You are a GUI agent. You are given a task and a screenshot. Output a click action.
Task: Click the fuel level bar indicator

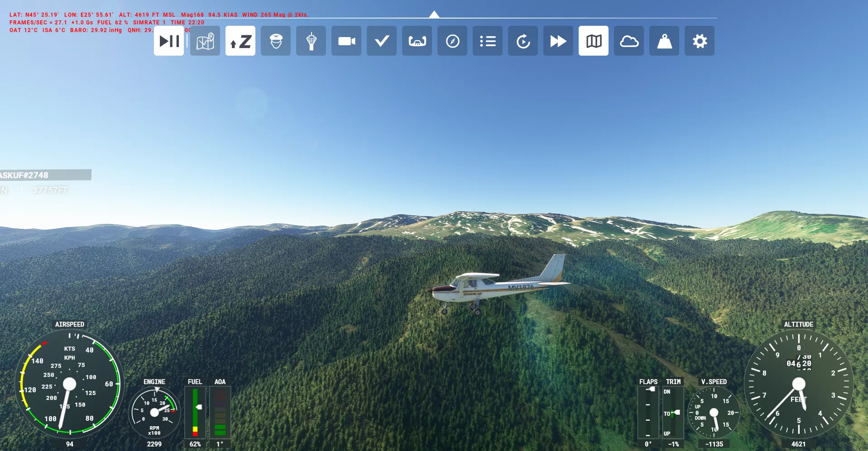195,412
